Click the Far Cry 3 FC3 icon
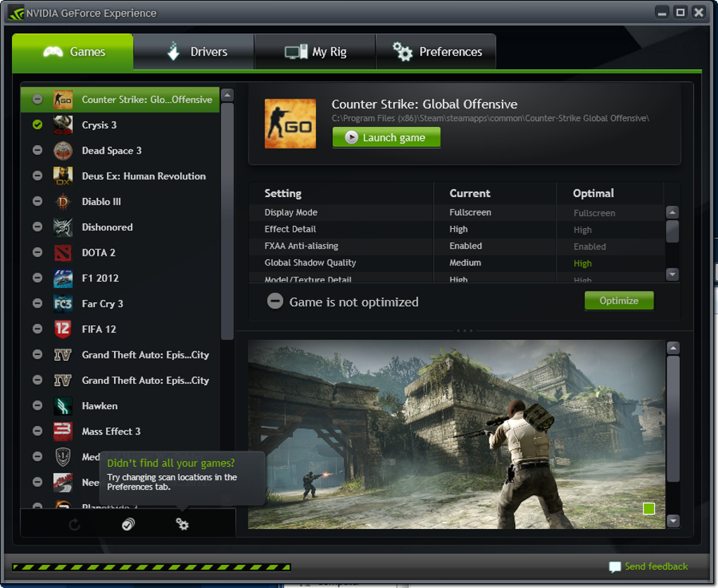Image resolution: width=718 pixels, height=588 pixels. pyautogui.click(x=63, y=304)
